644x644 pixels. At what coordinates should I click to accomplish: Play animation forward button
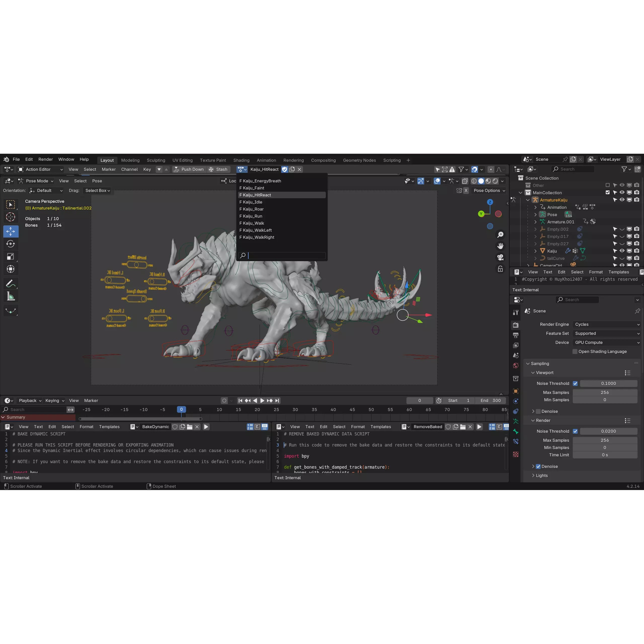[262, 401]
